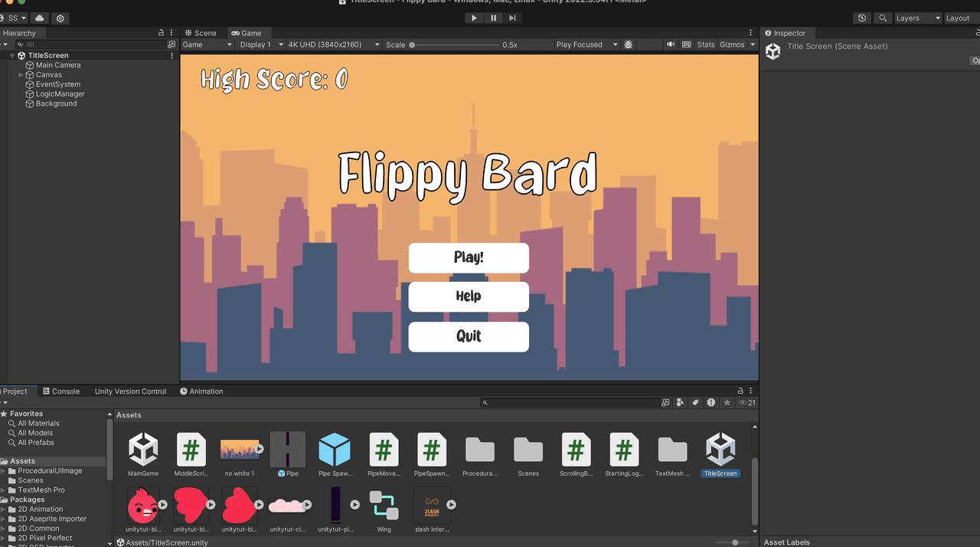
Task: Toggle the Stats overlay in Game view
Action: click(x=705, y=44)
